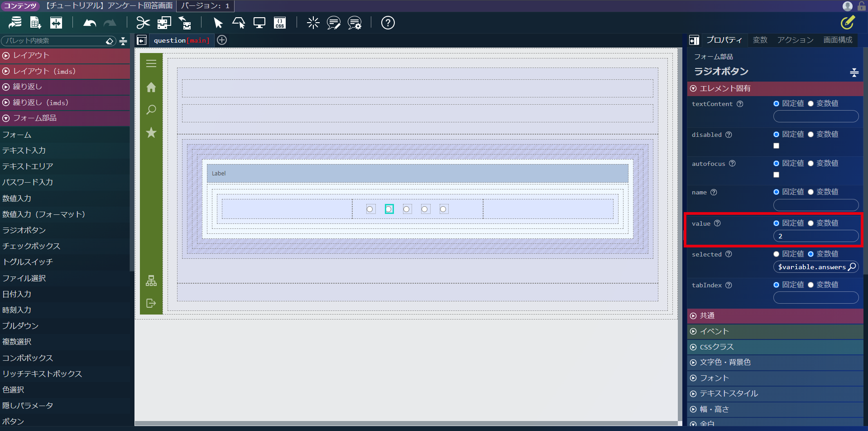Click the copy elements toolbar icon
868x431 pixels.
[164, 23]
